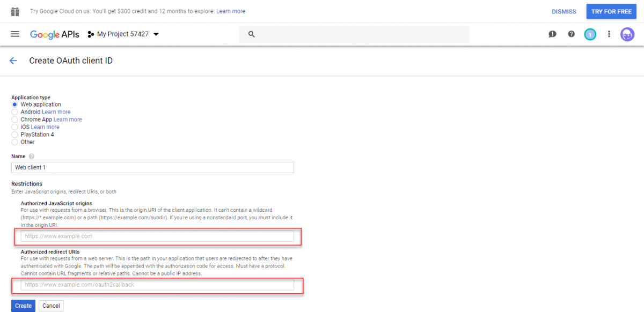644x312 pixels.
Task: Open the hamburger navigation menu
Action: 15,34
